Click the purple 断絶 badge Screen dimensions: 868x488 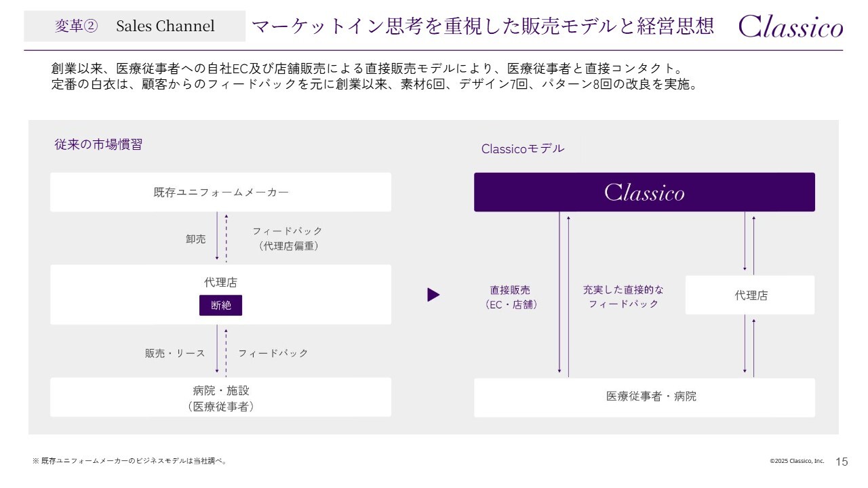click(220, 306)
